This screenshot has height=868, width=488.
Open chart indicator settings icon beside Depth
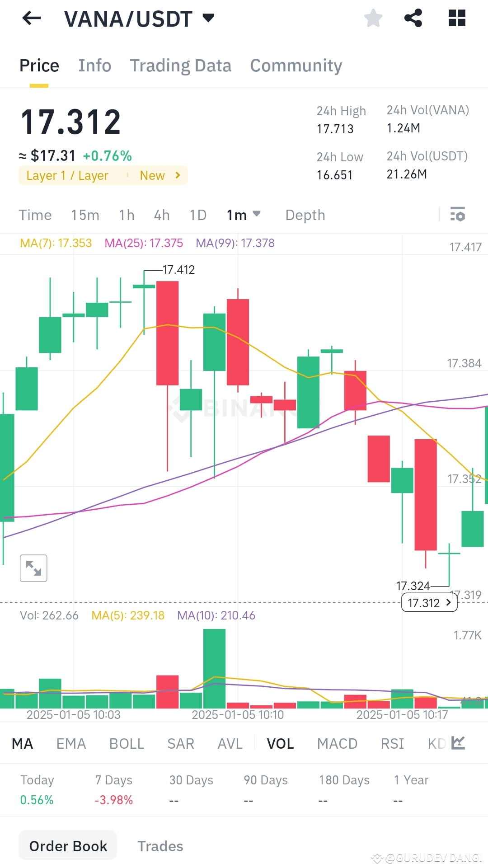[458, 215]
